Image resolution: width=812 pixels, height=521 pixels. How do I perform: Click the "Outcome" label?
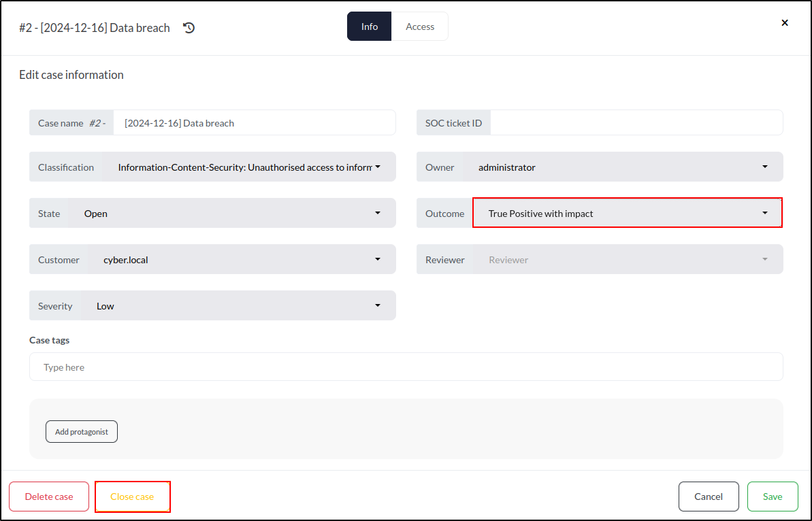445,213
